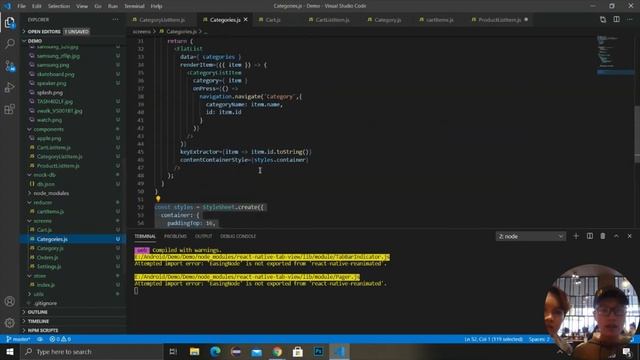Expand the node_modules folder

51,193
